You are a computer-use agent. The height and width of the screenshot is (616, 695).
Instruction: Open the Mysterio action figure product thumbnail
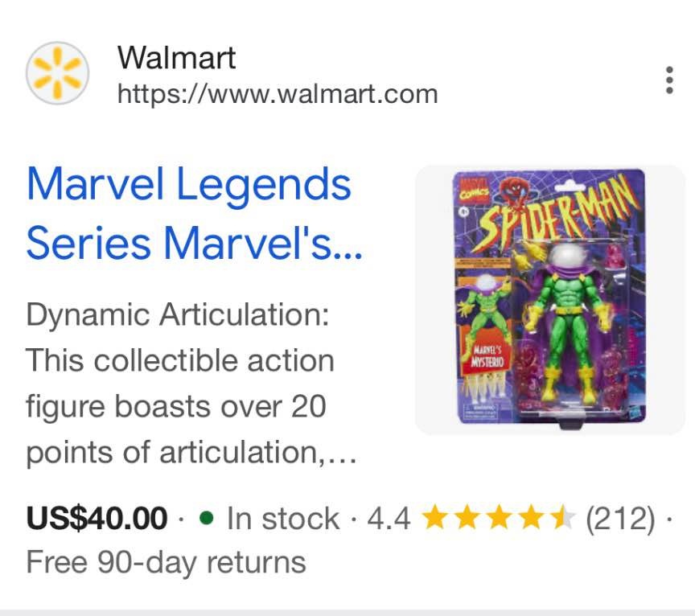550,300
